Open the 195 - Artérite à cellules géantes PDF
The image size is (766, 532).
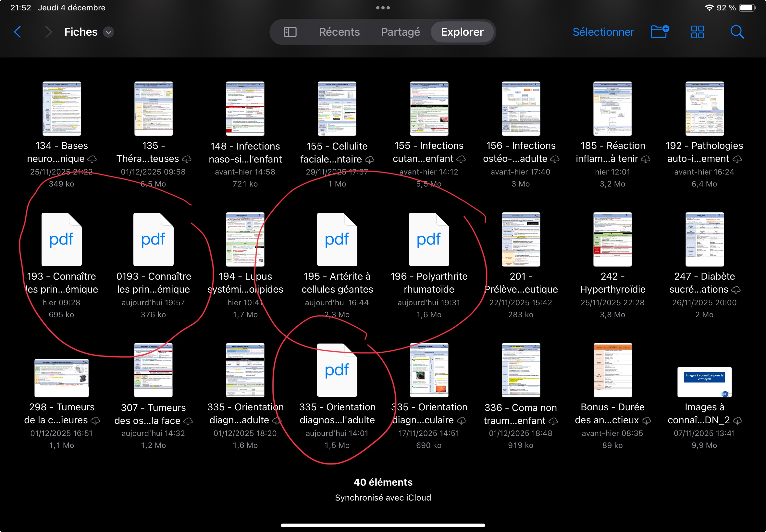coord(337,239)
